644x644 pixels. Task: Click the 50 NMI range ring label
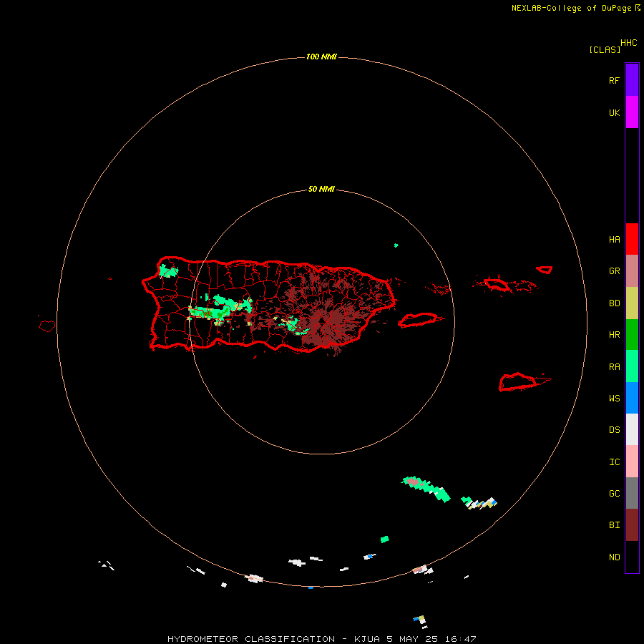(321, 190)
